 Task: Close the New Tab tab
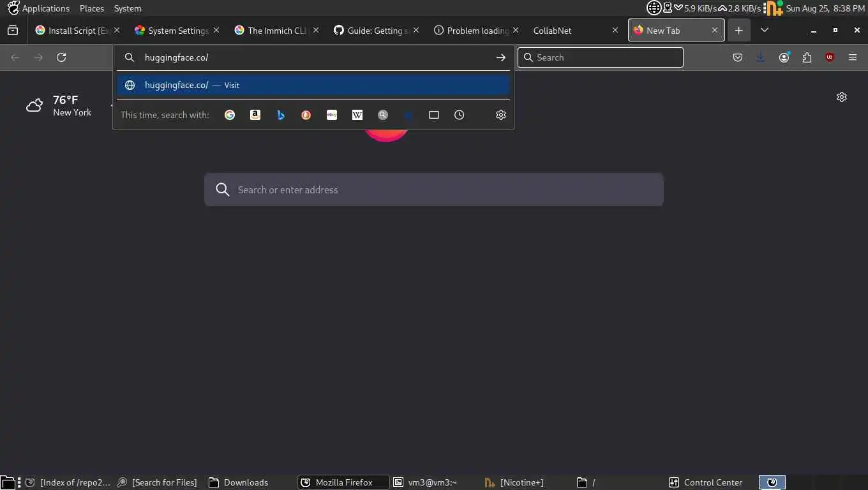click(x=715, y=30)
